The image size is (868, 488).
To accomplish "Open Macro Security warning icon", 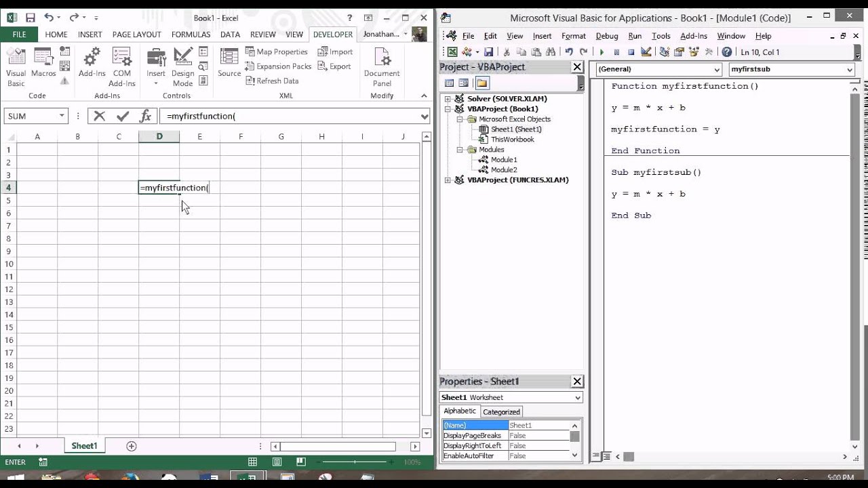I will click(64, 80).
